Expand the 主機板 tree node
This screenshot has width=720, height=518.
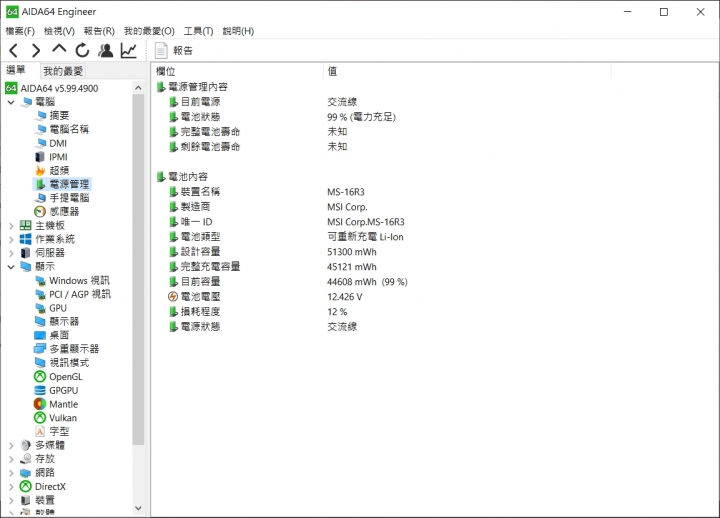11,225
